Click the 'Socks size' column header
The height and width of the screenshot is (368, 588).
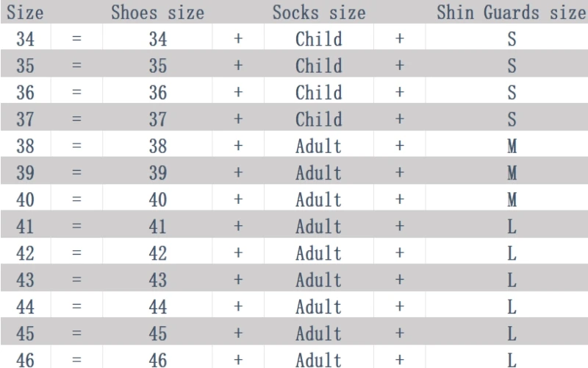point(318,13)
